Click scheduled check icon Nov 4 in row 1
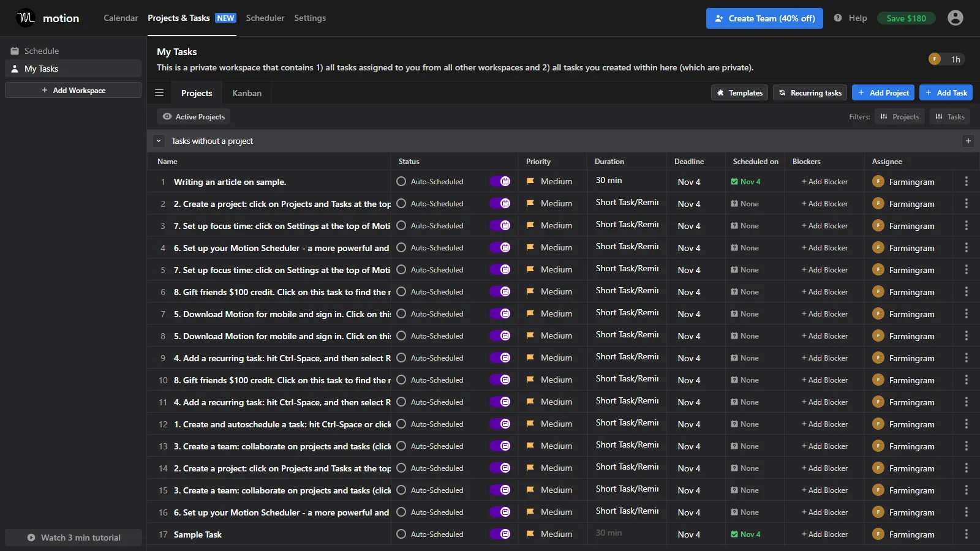980x551 pixels. pyautogui.click(x=734, y=181)
